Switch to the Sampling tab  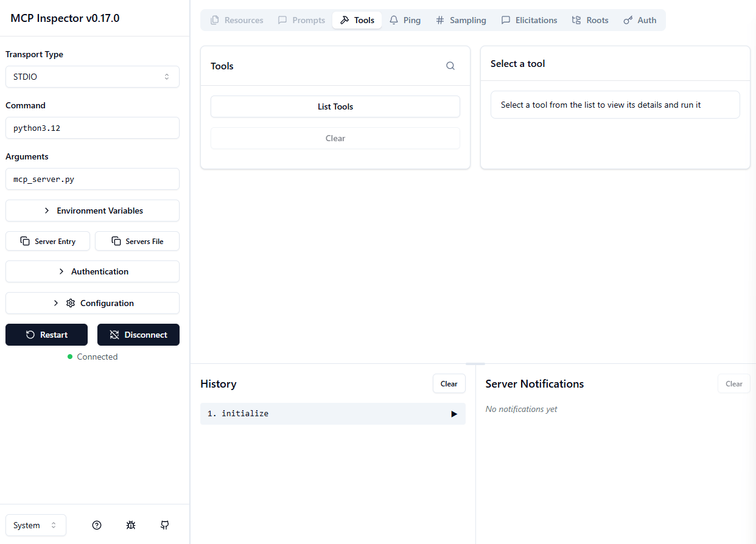pyautogui.click(x=461, y=20)
